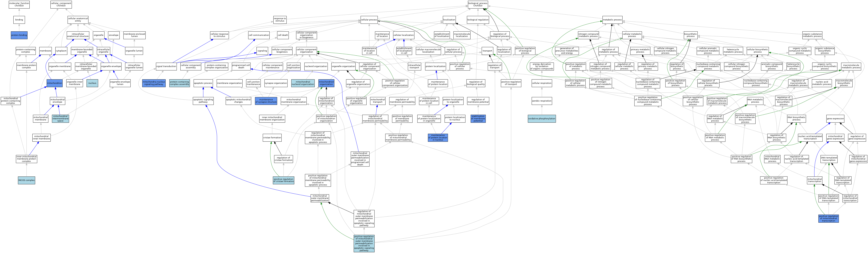The image size is (868, 253).
Task: Select the 'RNA biosynthetic process' node
Action: pyautogui.click(x=797, y=118)
